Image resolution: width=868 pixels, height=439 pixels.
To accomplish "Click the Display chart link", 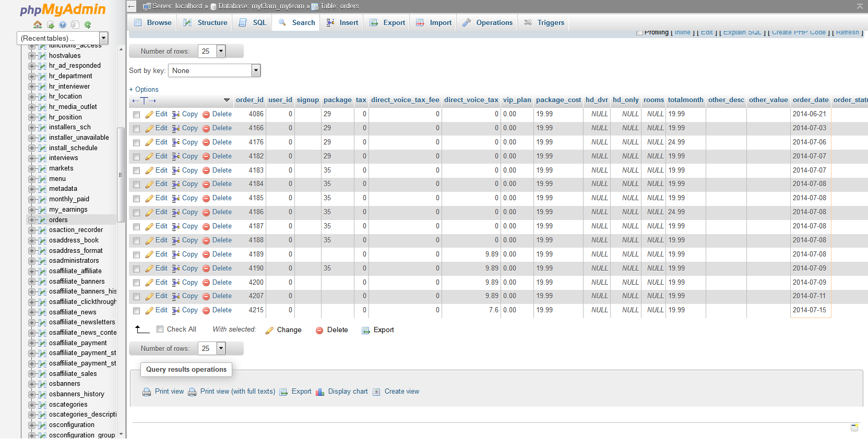I will [x=348, y=392].
